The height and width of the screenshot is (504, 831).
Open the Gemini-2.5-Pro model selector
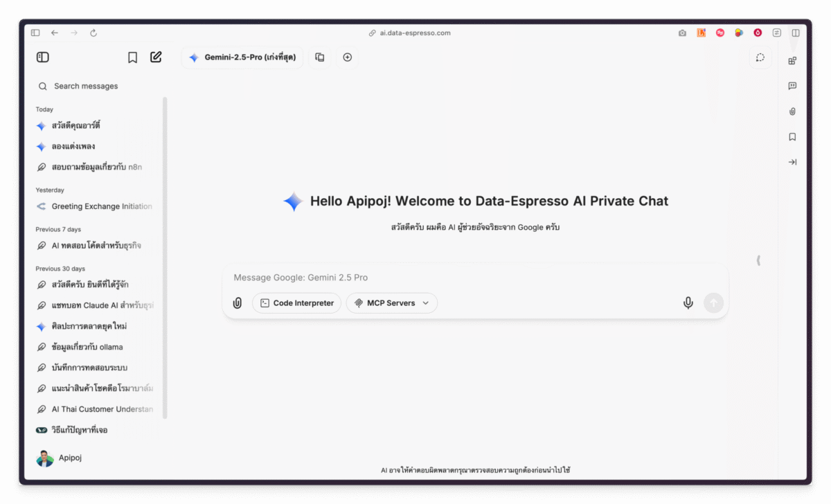pos(242,57)
